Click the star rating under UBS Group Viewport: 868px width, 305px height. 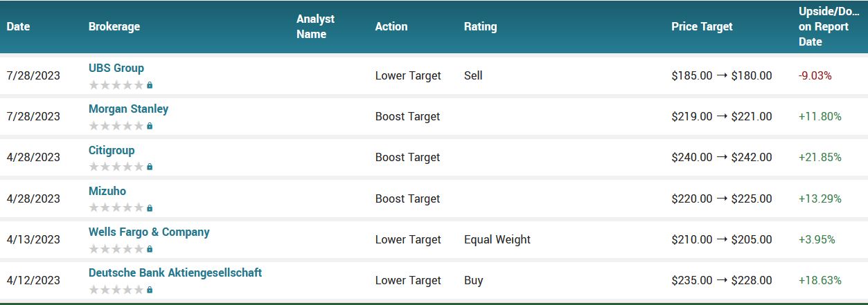(x=116, y=85)
